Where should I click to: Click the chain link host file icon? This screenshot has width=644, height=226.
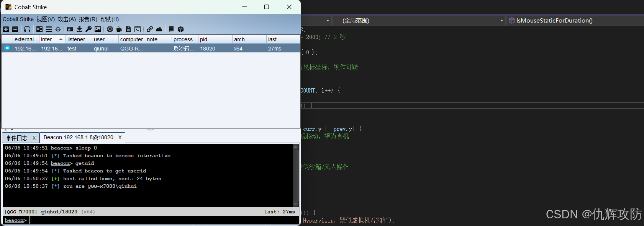point(150,29)
